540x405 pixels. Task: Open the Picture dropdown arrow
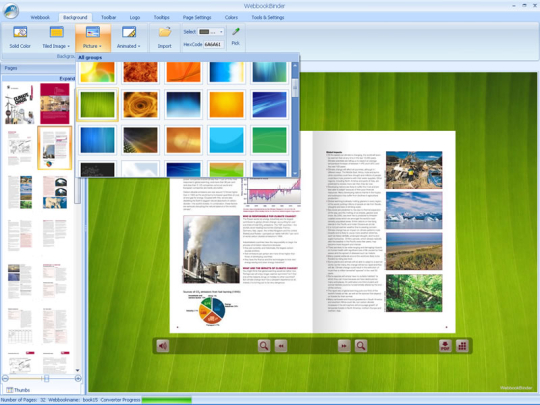coord(100,46)
